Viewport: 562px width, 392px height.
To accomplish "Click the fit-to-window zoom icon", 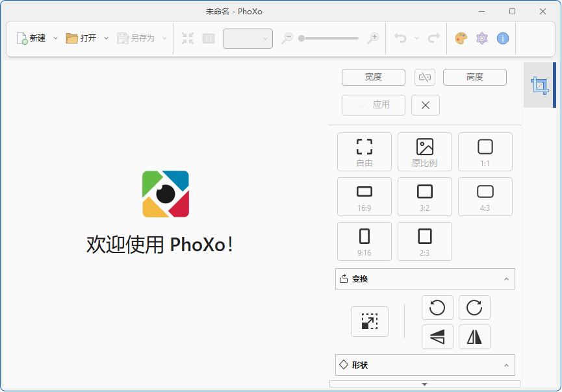I will tap(188, 38).
